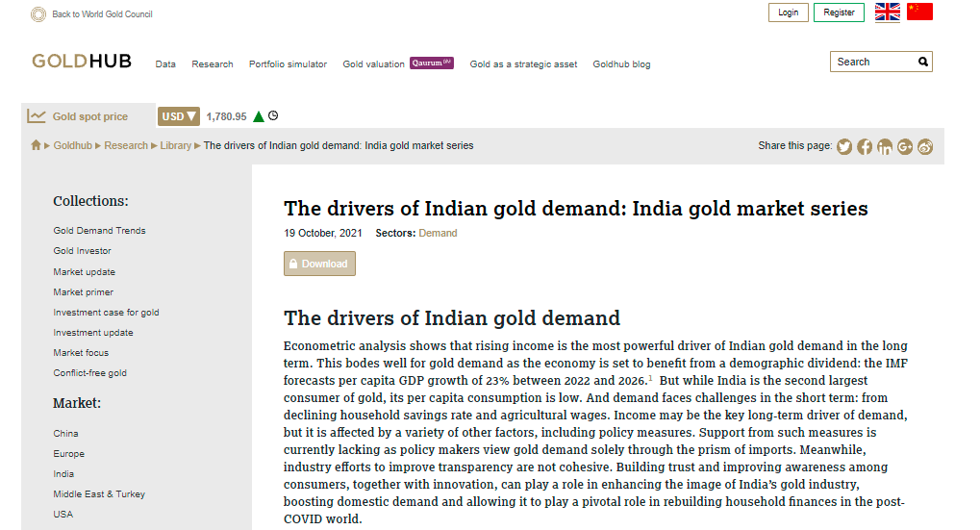
Task: Click the Library breadcrumb link
Action: coord(176,146)
